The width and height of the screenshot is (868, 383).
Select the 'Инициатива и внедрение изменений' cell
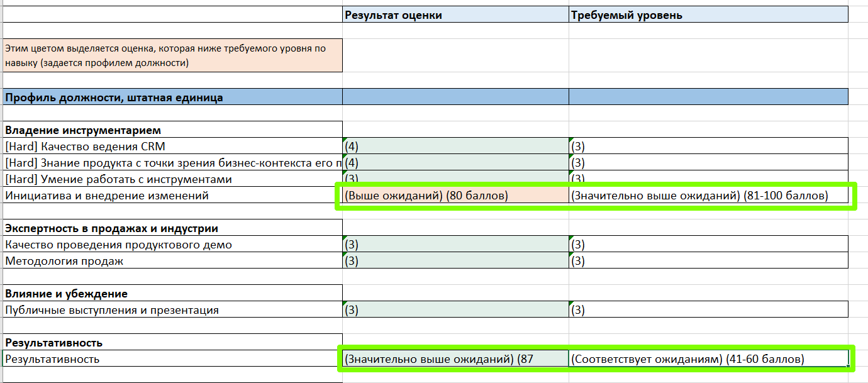(x=173, y=195)
